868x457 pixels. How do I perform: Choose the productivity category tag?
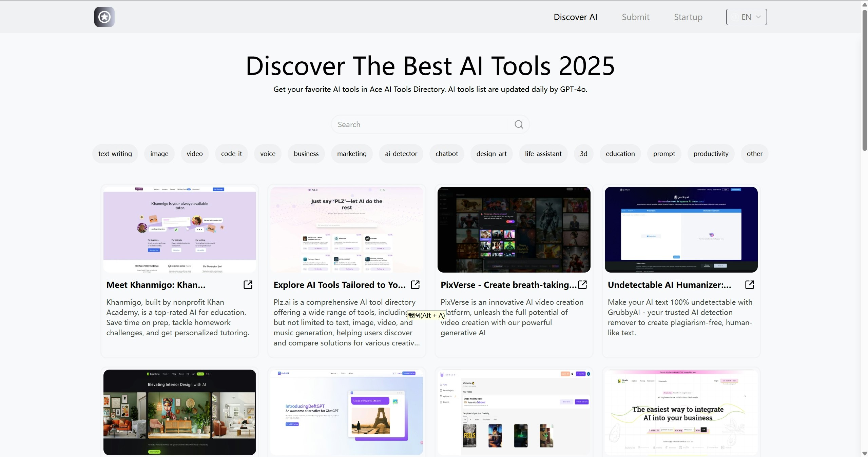[x=711, y=154]
